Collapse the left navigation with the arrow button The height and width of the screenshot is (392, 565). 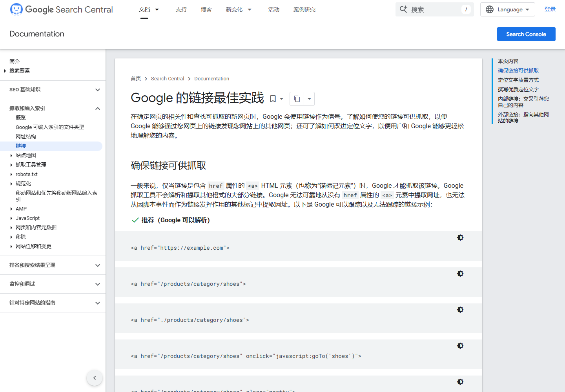95,378
